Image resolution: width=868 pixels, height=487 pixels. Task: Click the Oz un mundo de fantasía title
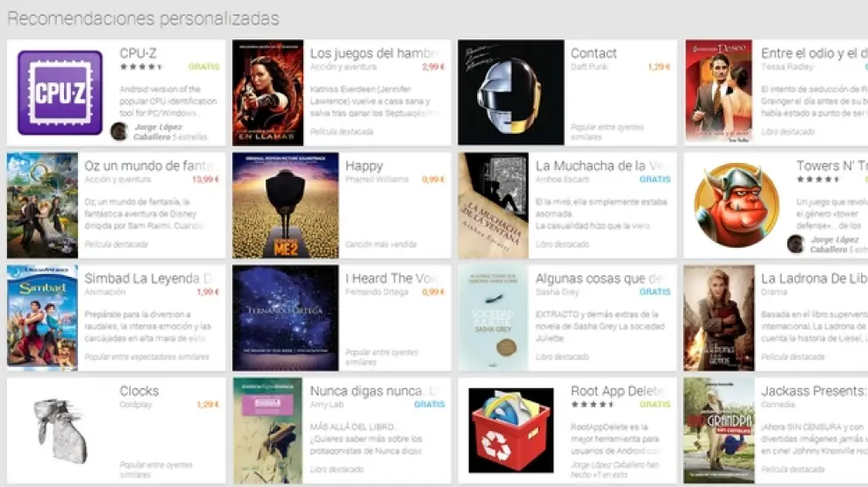[x=149, y=166]
